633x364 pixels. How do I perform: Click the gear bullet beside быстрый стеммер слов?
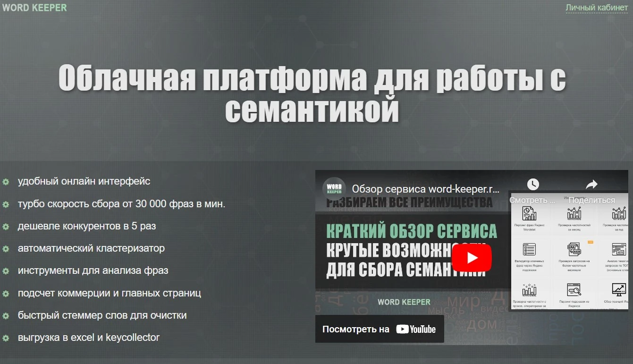tap(6, 316)
